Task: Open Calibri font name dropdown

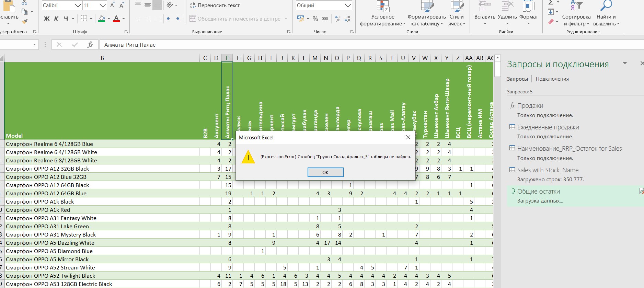Action: click(x=78, y=5)
